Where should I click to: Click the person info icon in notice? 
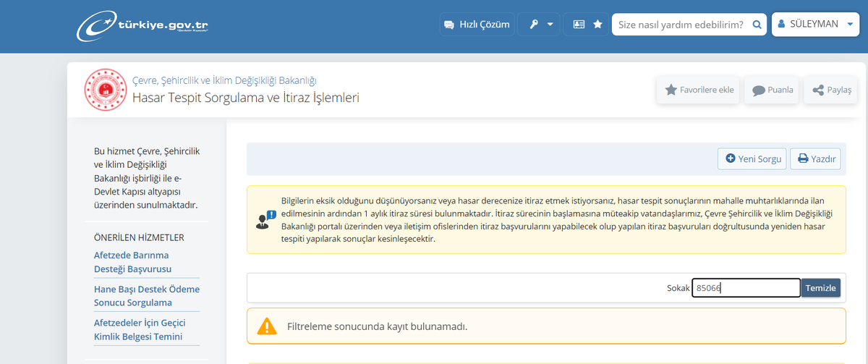click(x=265, y=220)
